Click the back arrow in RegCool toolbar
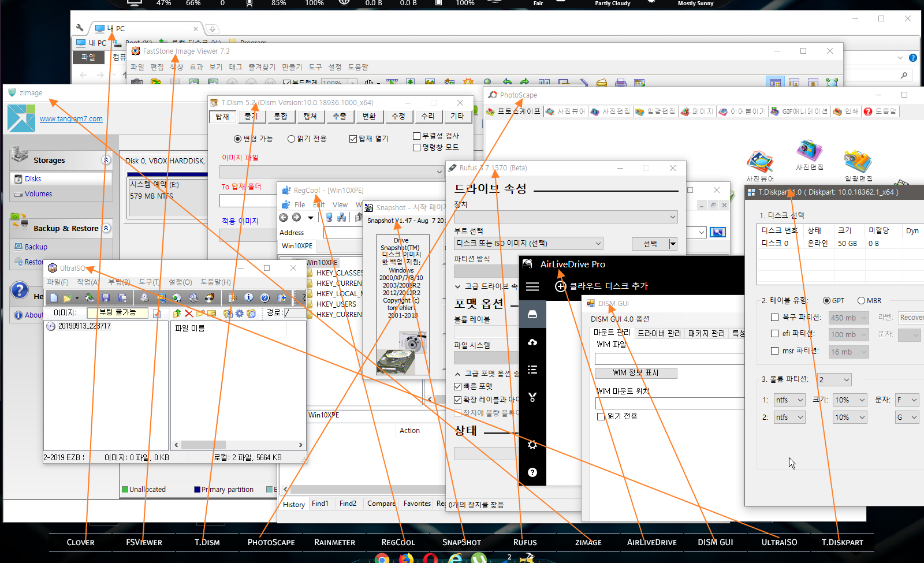Image resolution: width=924 pixels, height=563 pixels. coord(284,217)
